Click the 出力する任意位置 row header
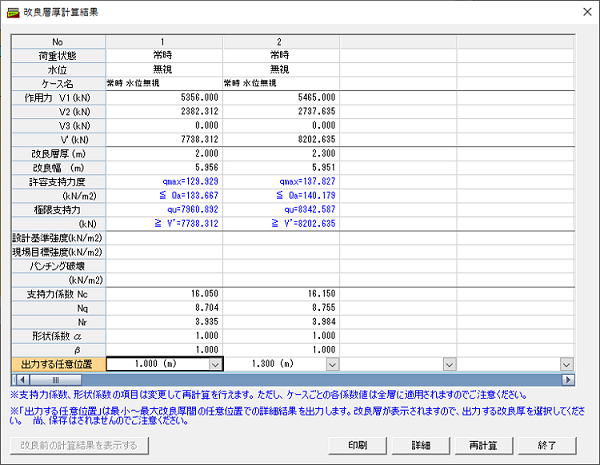The height and width of the screenshot is (465, 600). pos(57,365)
